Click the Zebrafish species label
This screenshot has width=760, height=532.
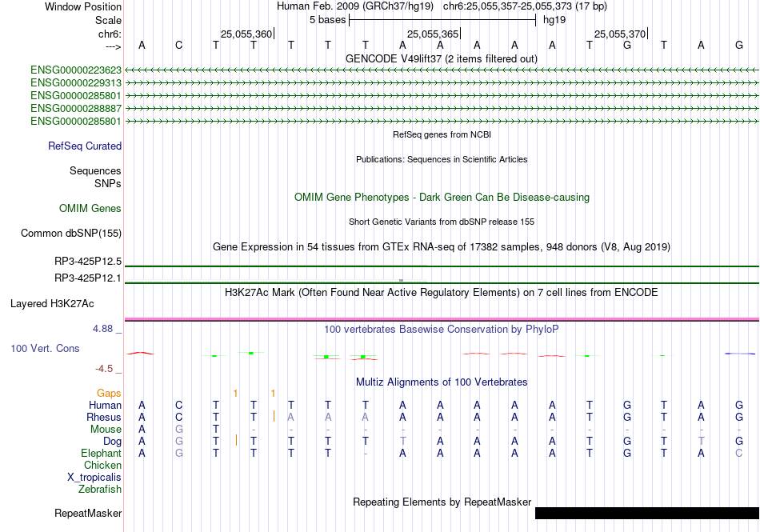click(100, 490)
